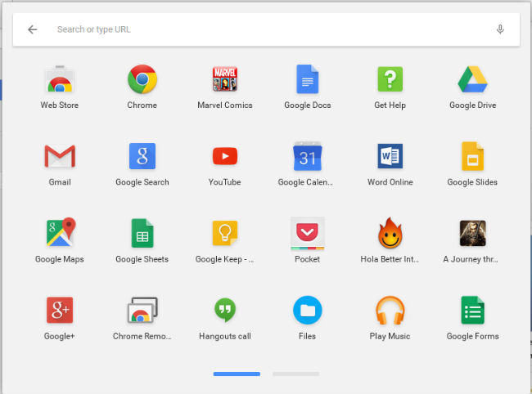Launch Google Search app
This screenshot has height=394, width=532.
point(142,156)
